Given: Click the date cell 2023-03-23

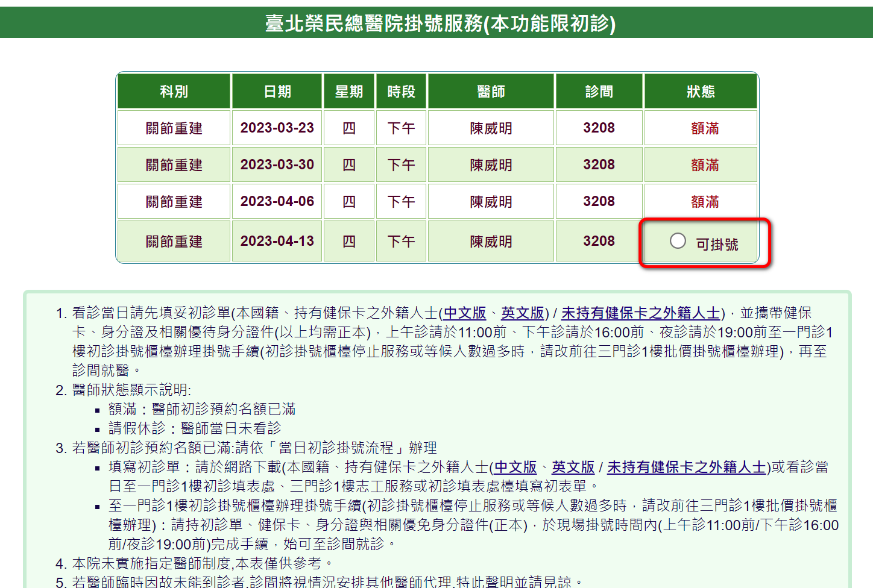Looking at the screenshot, I should pyautogui.click(x=277, y=128).
